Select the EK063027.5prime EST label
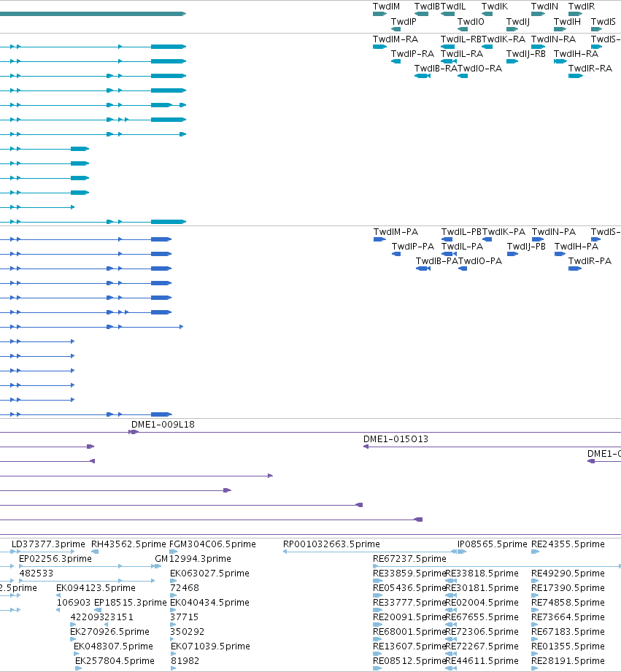The height and width of the screenshot is (672, 621). point(209,573)
